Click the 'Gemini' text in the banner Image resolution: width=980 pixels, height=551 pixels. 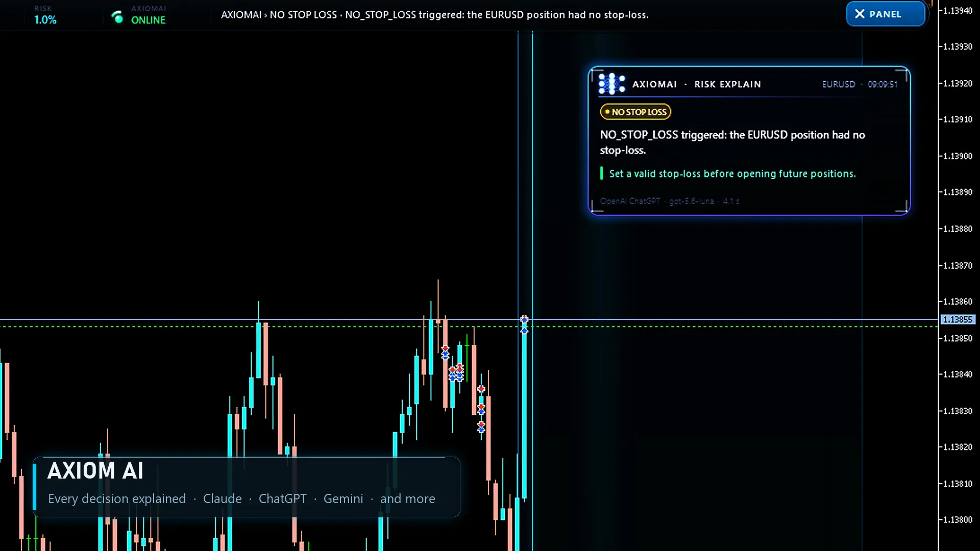coord(344,498)
